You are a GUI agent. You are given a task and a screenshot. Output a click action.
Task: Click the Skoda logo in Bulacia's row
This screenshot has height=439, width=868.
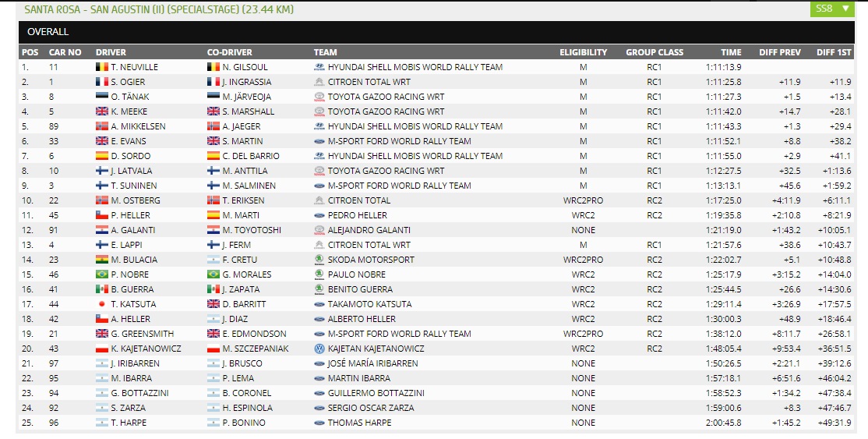click(x=319, y=260)
